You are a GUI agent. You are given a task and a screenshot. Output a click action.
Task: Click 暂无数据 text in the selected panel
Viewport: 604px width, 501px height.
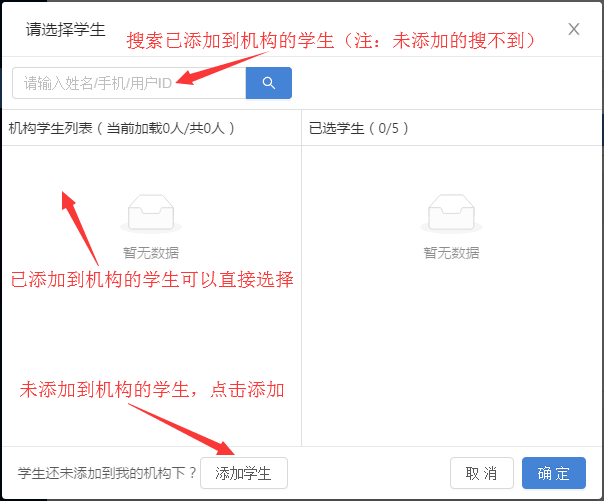[x=451, y=253]
